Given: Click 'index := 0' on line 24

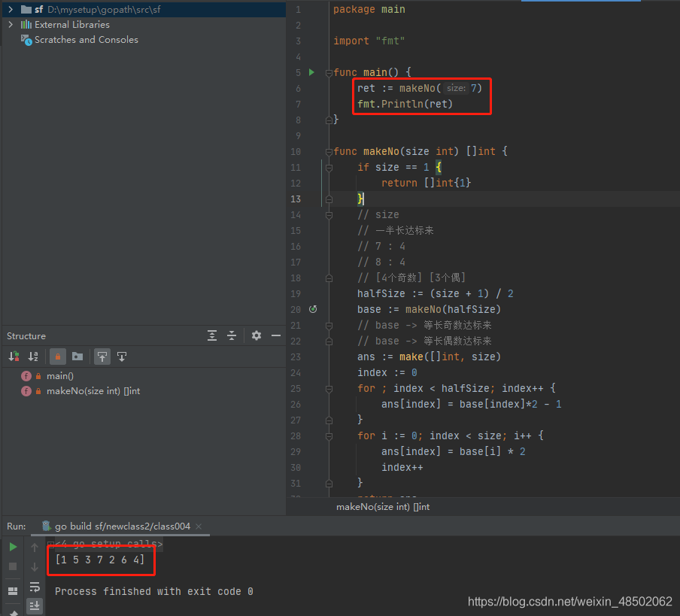Looking at the screenshot, I should tap(387, 372).
